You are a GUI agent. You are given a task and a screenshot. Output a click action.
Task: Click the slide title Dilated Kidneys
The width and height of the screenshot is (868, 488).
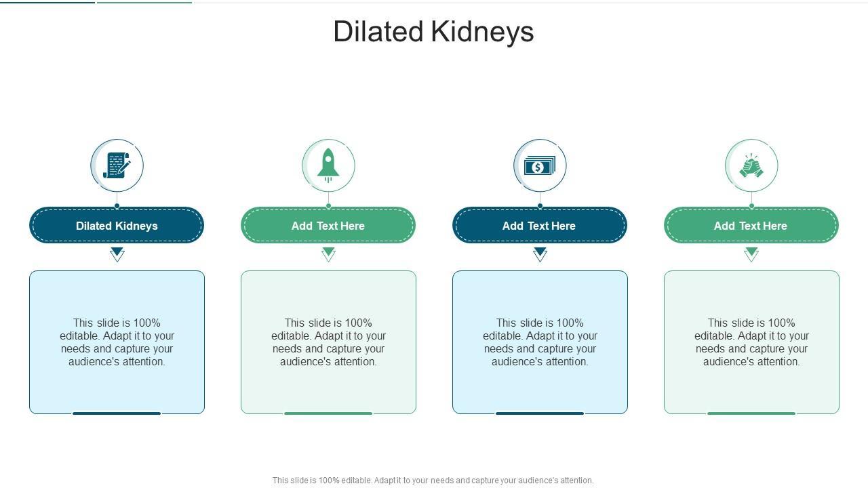point(433,32)
